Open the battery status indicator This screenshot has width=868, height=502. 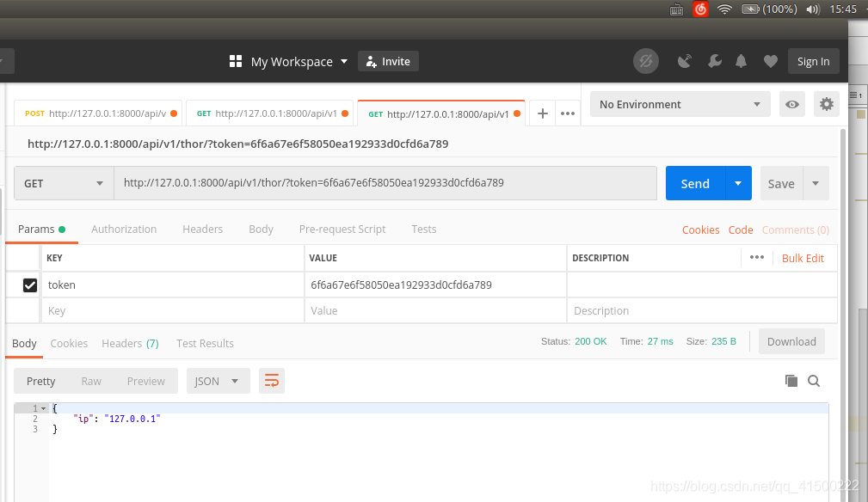769,9
